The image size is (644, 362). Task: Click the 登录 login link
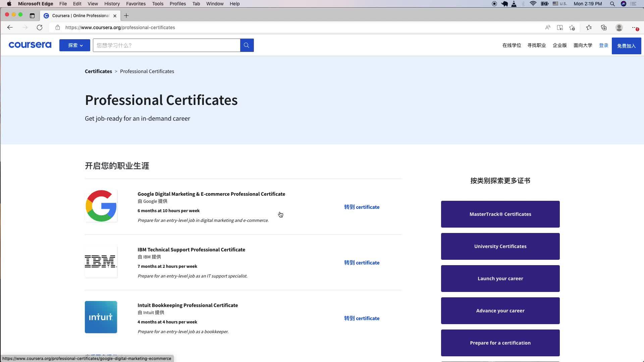604,45
